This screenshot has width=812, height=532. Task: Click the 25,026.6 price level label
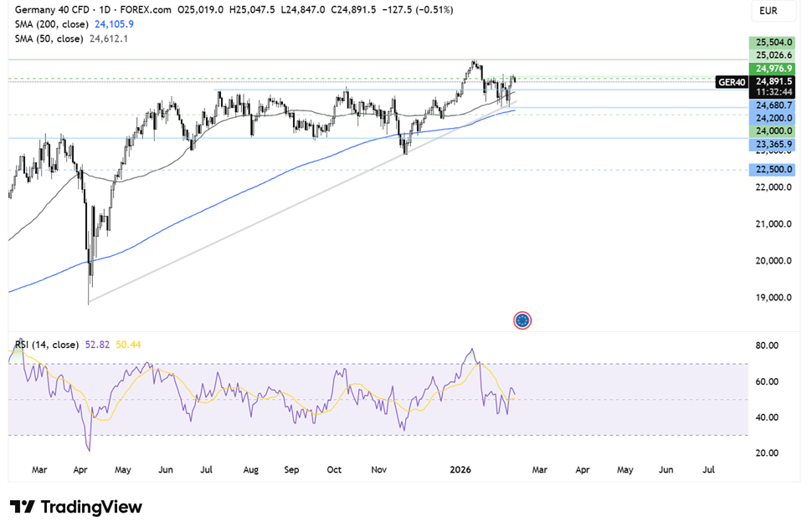pyautogui.click(x=772, y=55)
